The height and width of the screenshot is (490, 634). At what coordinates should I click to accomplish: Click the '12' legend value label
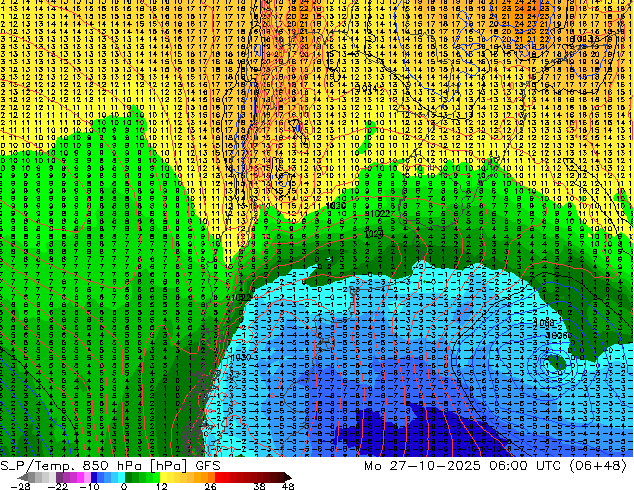[162, 486]
